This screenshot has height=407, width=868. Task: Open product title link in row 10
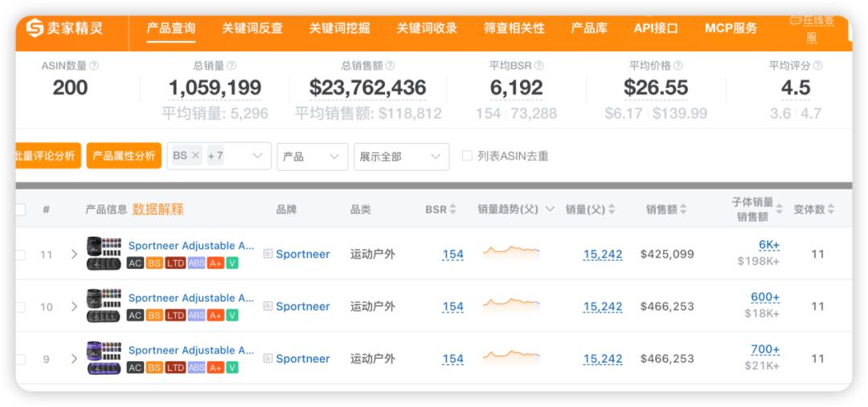coord(191,298)
